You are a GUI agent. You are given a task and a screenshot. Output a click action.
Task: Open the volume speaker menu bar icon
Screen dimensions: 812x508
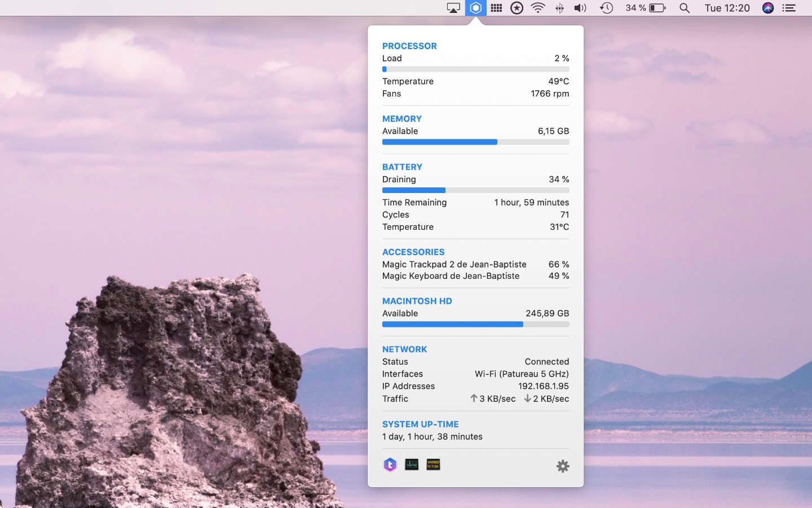point(580,8)
